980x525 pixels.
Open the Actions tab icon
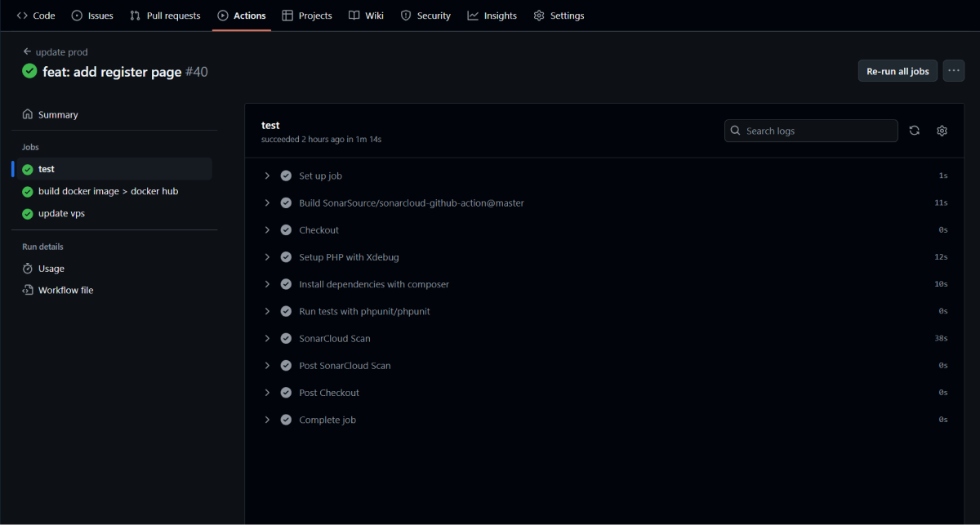[222, 15]
